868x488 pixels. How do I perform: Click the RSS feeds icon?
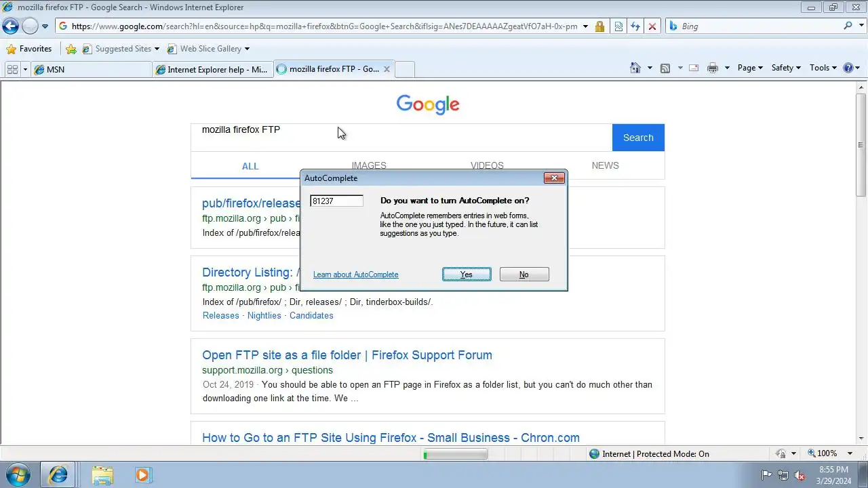pyautogui.click(x=665, y=68)
